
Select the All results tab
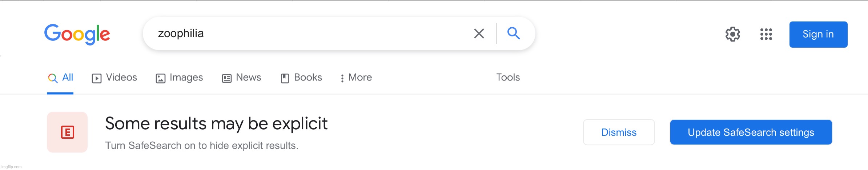pos(60,78)
